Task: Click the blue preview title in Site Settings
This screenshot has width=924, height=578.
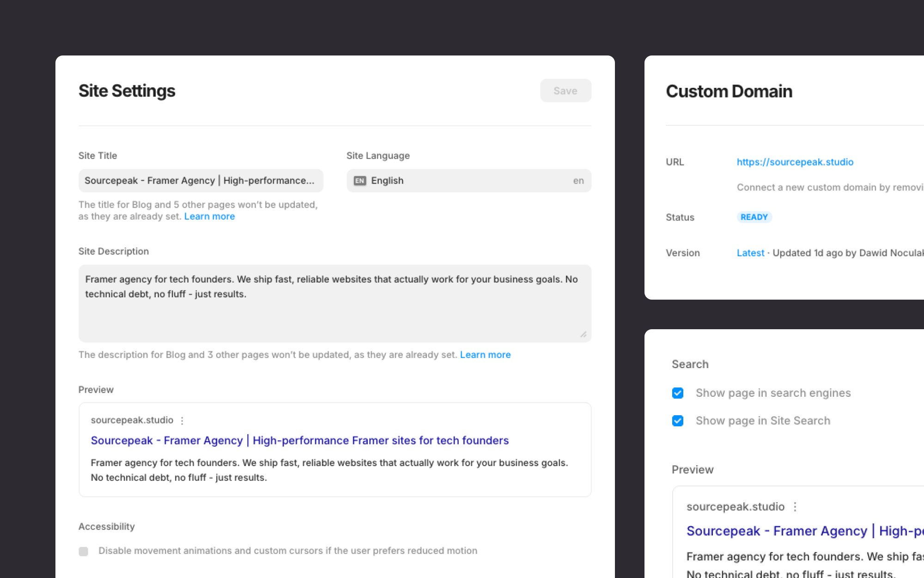Action: (299, 441)
